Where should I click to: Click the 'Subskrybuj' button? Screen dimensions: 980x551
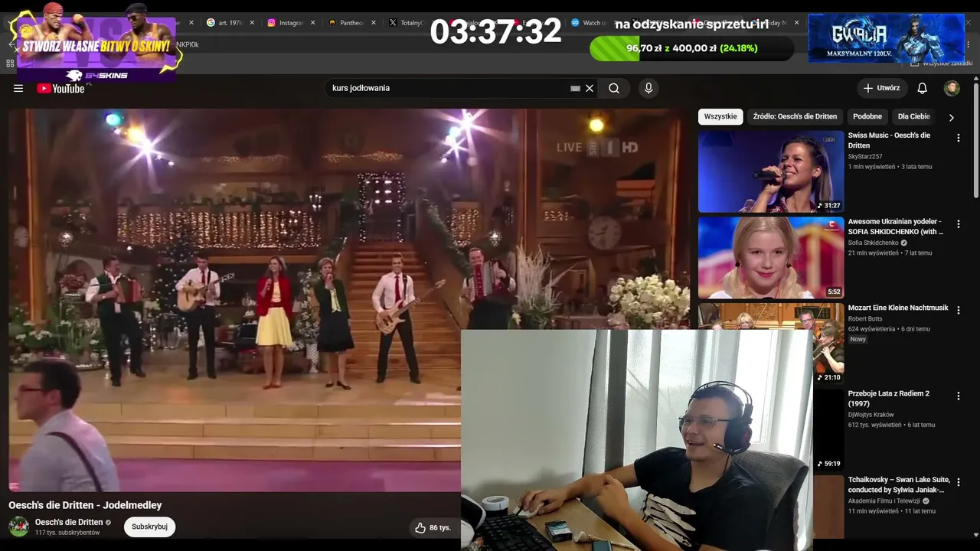pyautogui.click(x=149, y=527)
